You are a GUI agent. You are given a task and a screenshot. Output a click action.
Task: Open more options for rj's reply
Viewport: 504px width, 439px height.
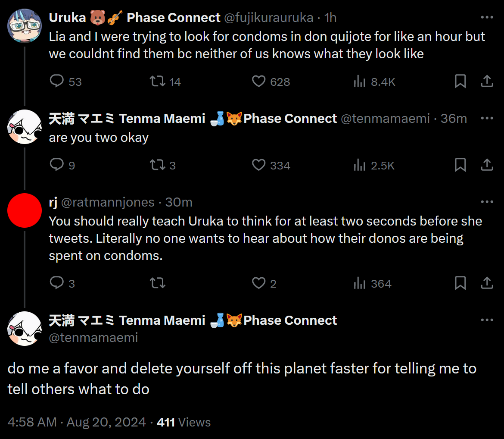(486, 201)
